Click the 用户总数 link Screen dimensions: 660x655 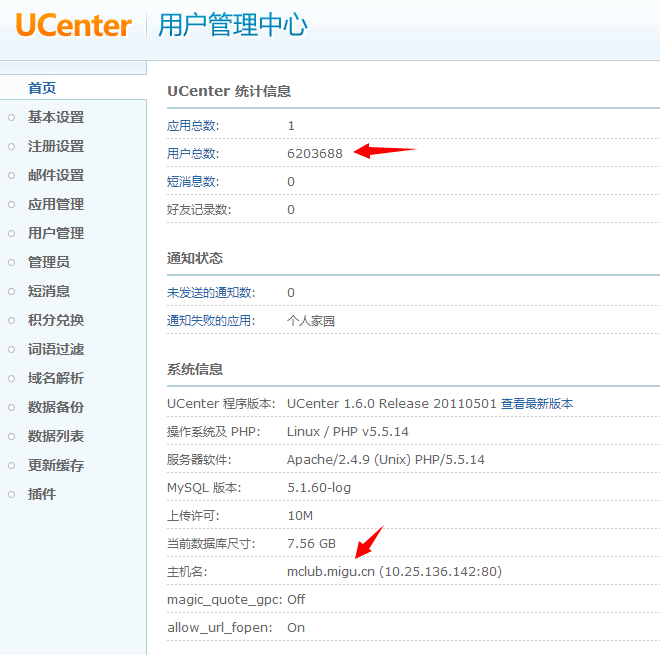[193, 153]
